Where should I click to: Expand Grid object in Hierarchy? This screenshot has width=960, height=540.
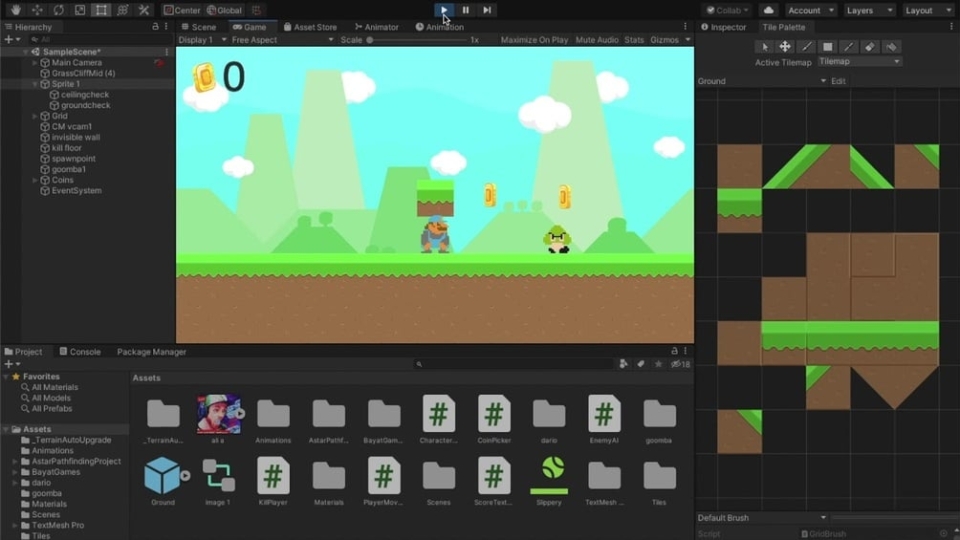(35, 116)
